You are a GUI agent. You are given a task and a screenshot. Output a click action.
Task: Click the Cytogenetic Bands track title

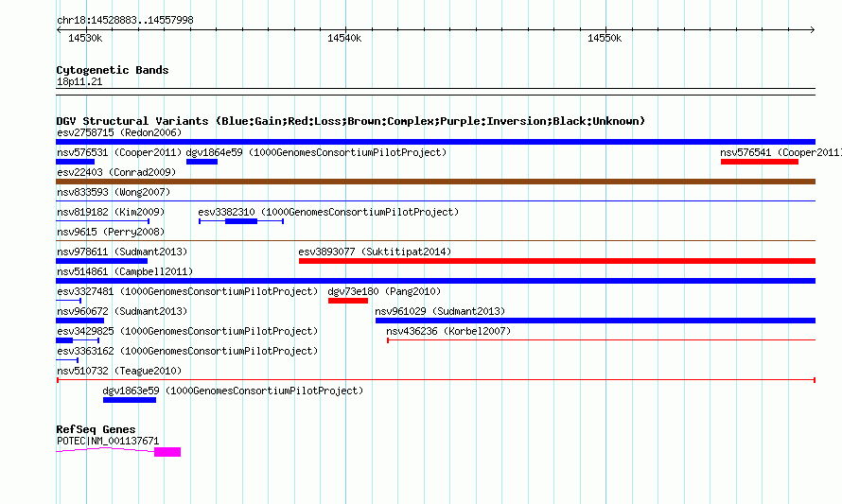113,70
